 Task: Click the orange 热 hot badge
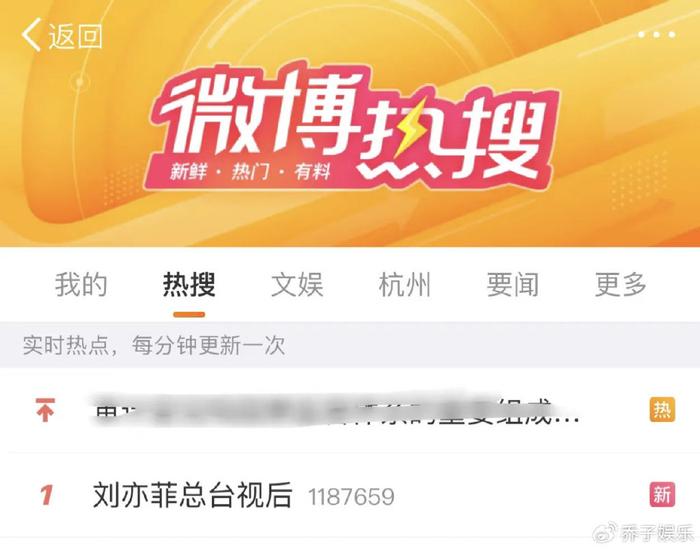(x=662, y=409)
